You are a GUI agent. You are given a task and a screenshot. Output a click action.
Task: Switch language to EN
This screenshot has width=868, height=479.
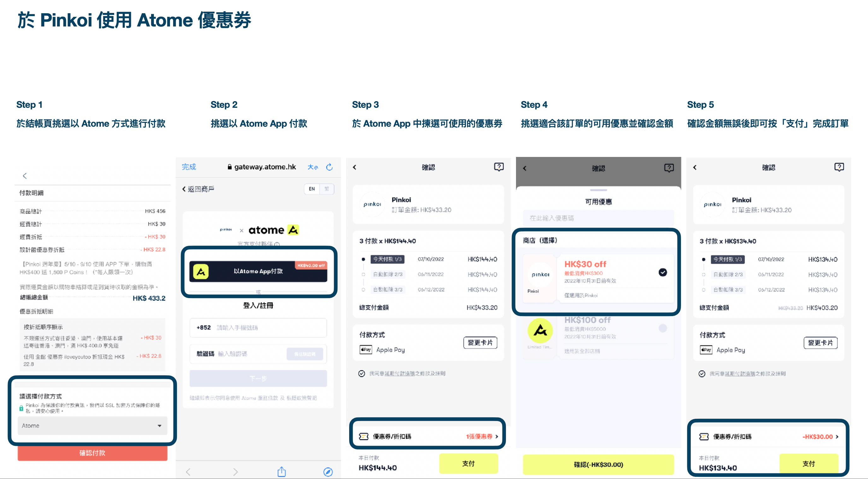(x=312, y=189)
